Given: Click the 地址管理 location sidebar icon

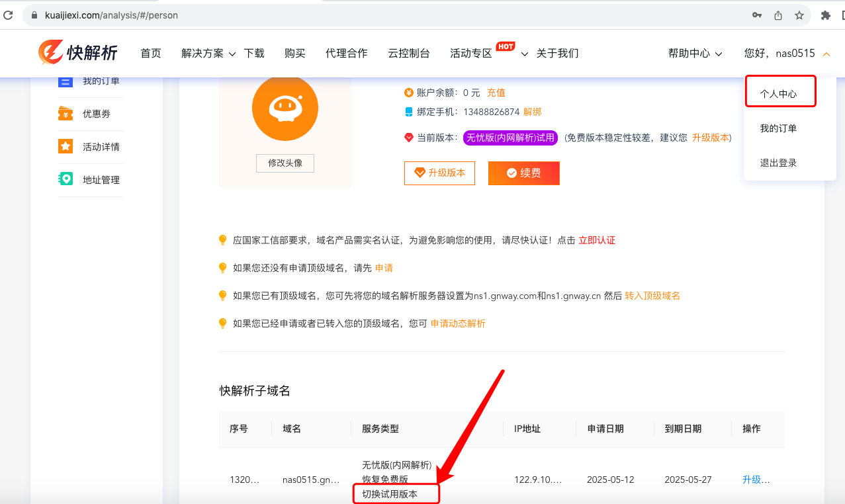Looking at the screenshot, I should (66, 179).
